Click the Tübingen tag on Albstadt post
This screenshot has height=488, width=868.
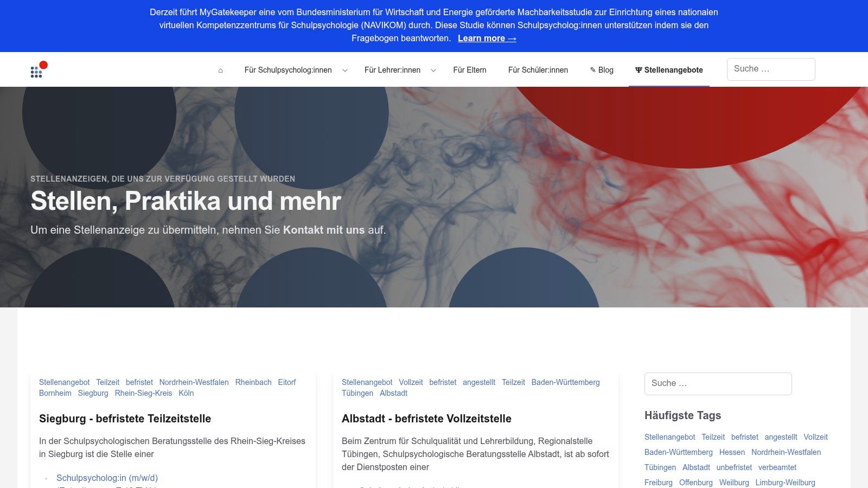click(x=358, y=393)
